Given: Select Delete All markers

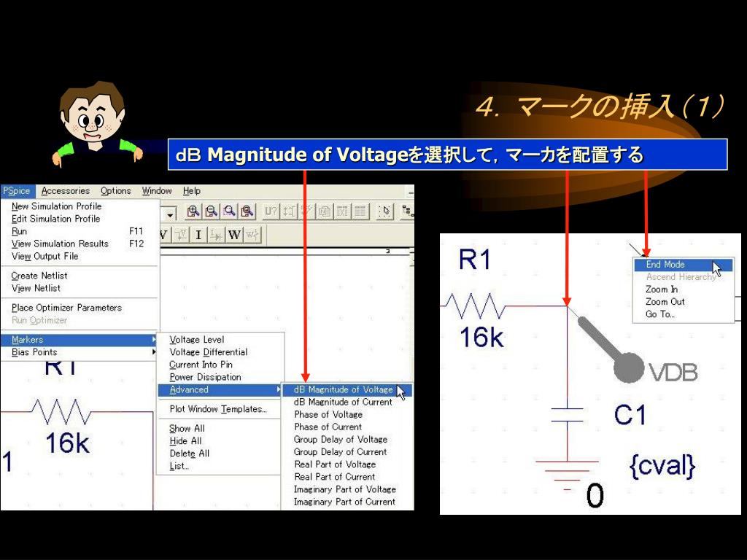Looking at the screenshot, I should [220, 454].
